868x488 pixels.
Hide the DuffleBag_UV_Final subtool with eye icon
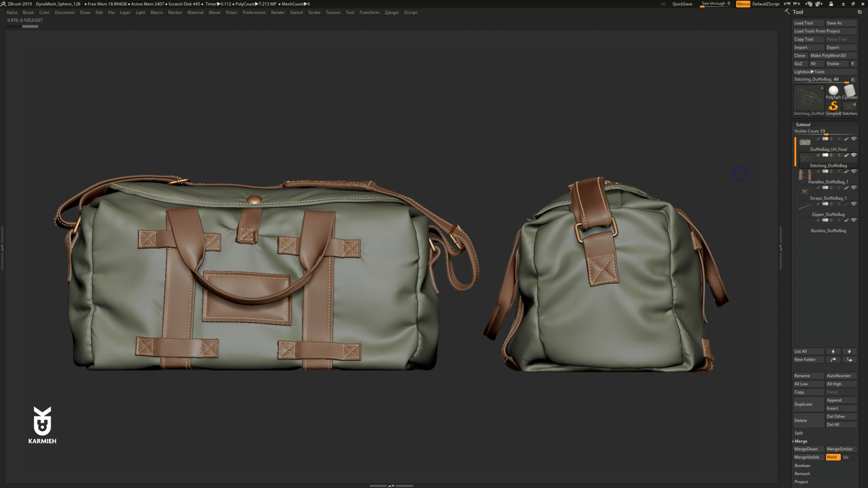pos(854,139)
